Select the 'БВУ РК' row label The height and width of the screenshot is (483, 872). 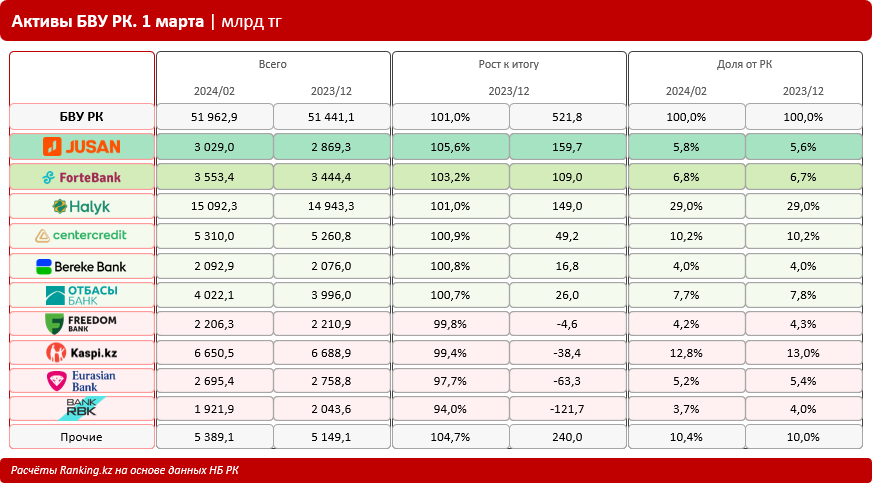(x=82, y=117)
